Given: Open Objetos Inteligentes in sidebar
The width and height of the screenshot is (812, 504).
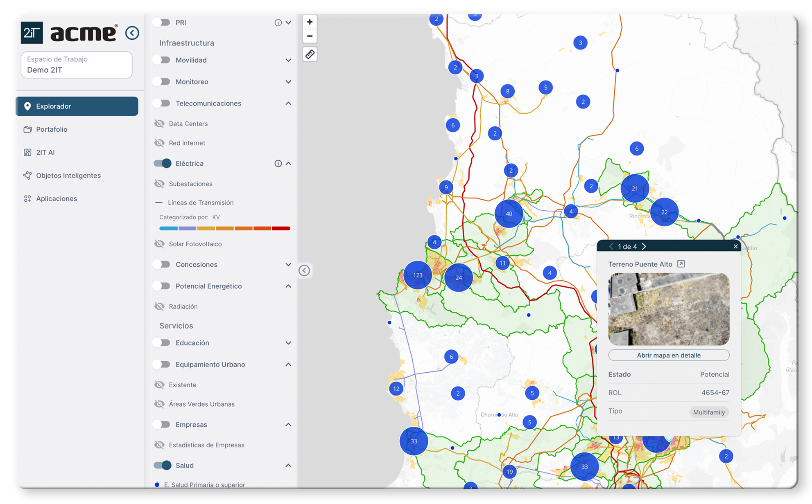Looking at the screenshot, I should (x=68, y=175).
